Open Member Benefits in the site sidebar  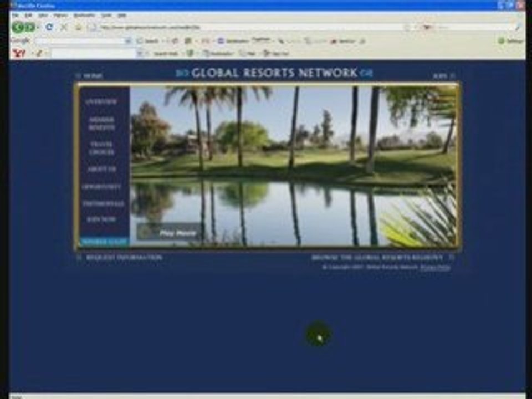coord(101,124)
